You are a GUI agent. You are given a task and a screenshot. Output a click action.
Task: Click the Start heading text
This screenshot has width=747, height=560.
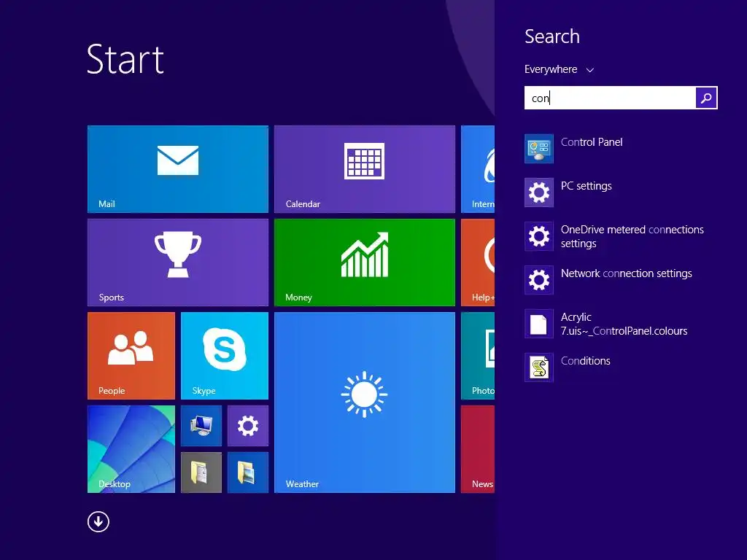125,60
